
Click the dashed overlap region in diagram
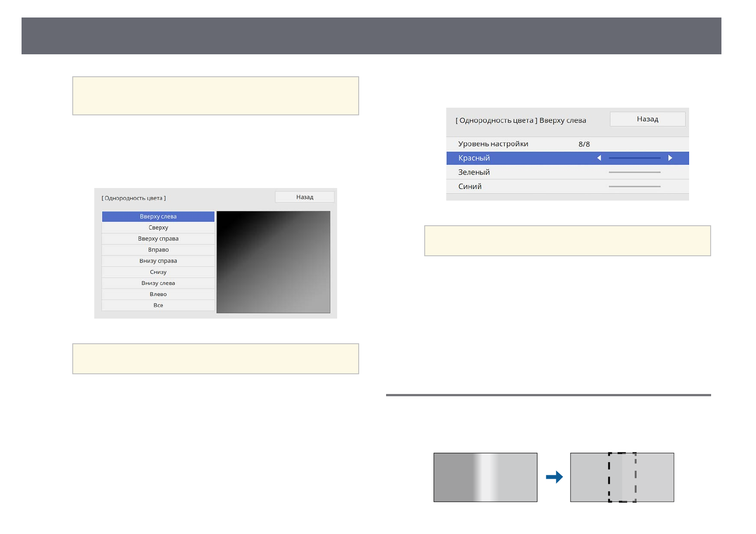coord(622,477)
